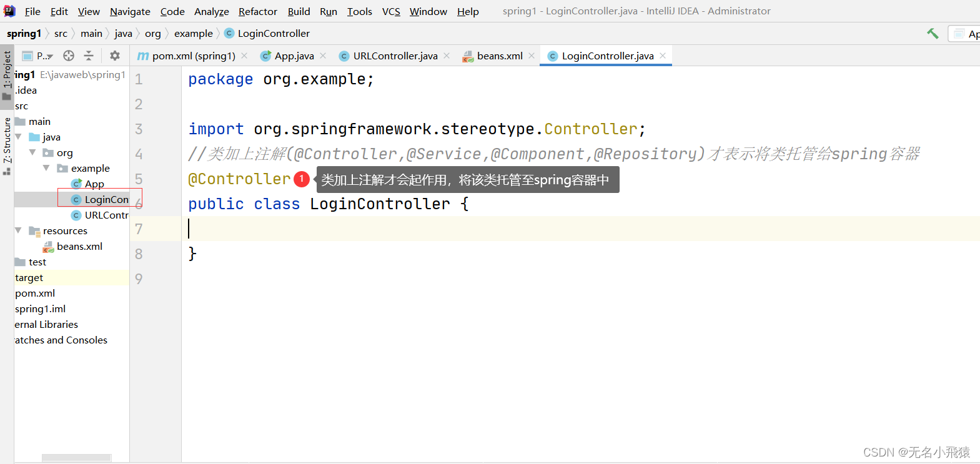
Task: Click main breadcrumb
Action: tap(91, 33)
